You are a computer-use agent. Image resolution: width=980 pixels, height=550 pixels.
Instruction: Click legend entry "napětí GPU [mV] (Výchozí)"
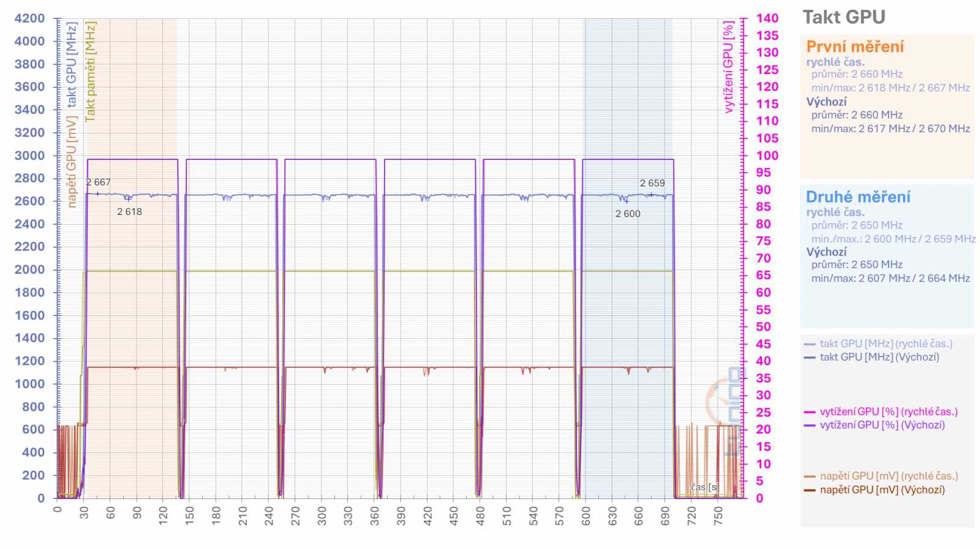point(882,490)
